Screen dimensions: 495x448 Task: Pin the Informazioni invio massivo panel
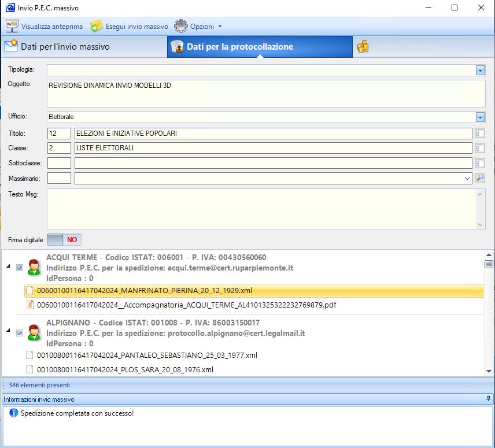[488, 399]
